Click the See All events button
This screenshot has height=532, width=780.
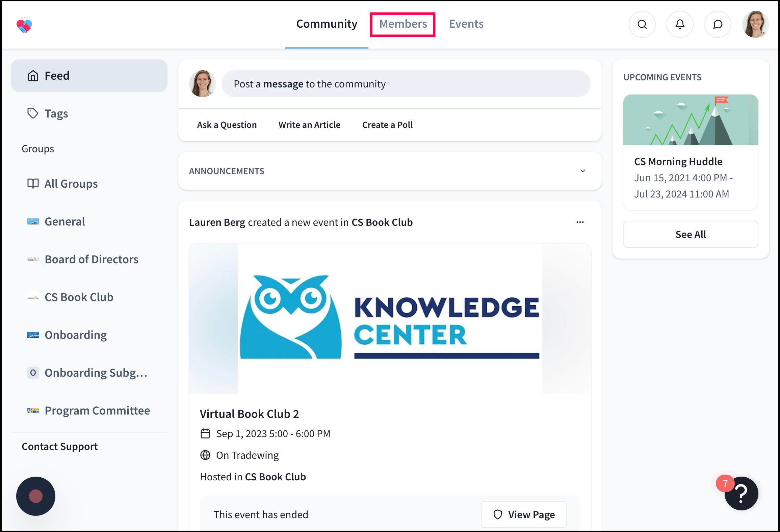pos(691,234)
